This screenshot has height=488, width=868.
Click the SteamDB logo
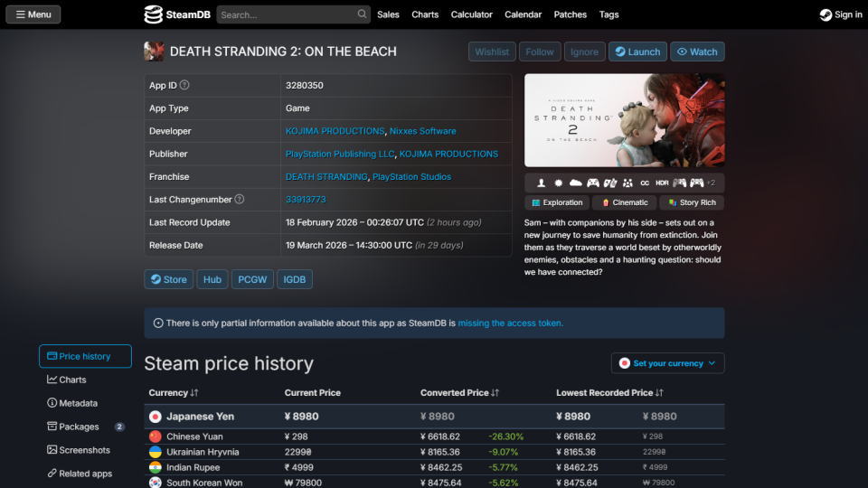(177, 14)
